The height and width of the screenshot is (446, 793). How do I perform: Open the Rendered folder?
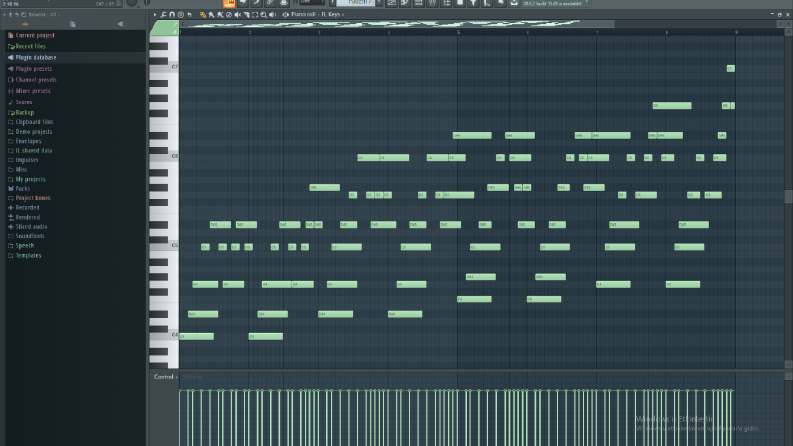tap(27, 217)
